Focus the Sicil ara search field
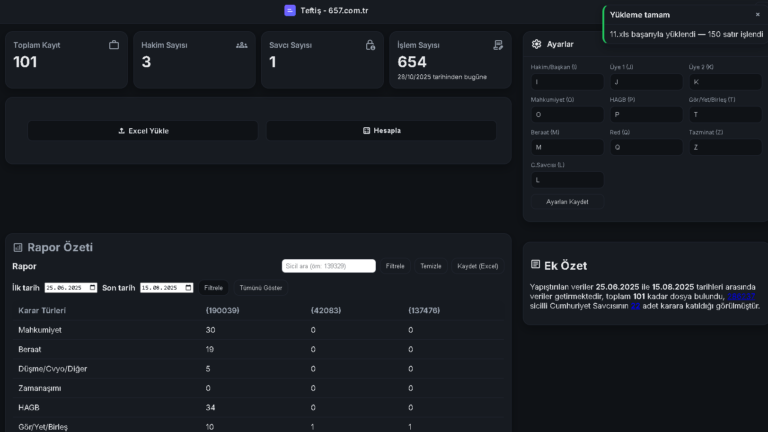768x432 pixels. pyautogui.click(x=329, y=266)
